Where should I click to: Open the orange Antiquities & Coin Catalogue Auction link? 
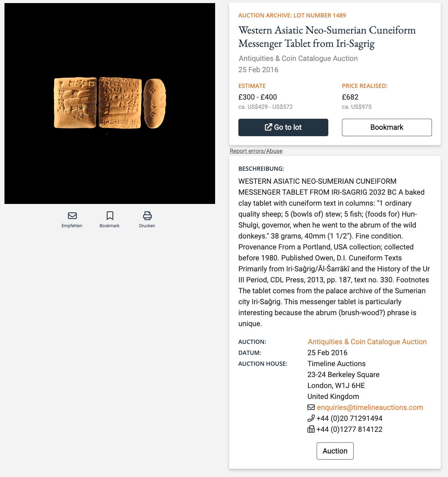click(x=367, y=342)
